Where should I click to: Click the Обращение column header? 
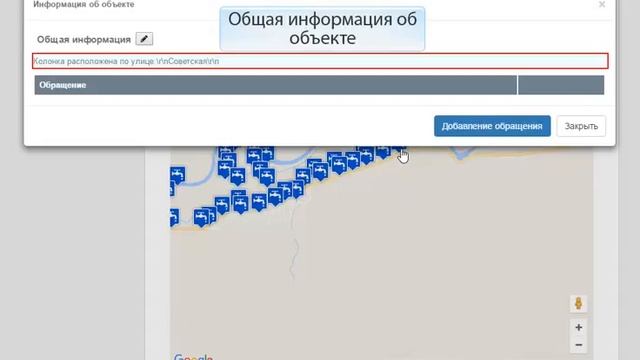pyautogui.click(x=276, y=85)
